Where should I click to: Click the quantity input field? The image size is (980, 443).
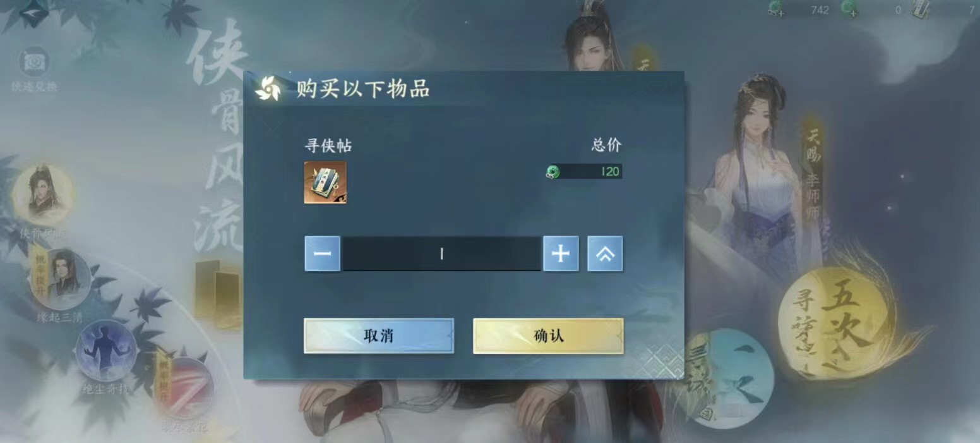[x=441, y=253]
